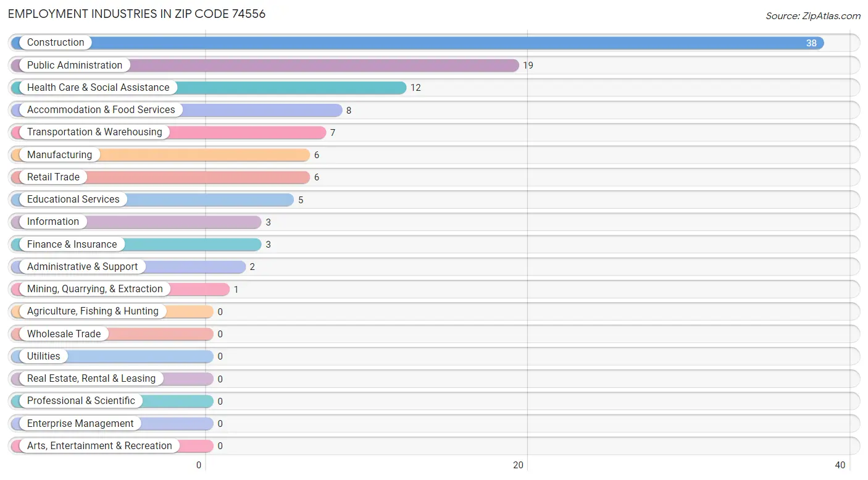Screen dimensions: 868x480
Task: Select Mining, Quarrying, & Extraction label
Action: click(95, 289)
